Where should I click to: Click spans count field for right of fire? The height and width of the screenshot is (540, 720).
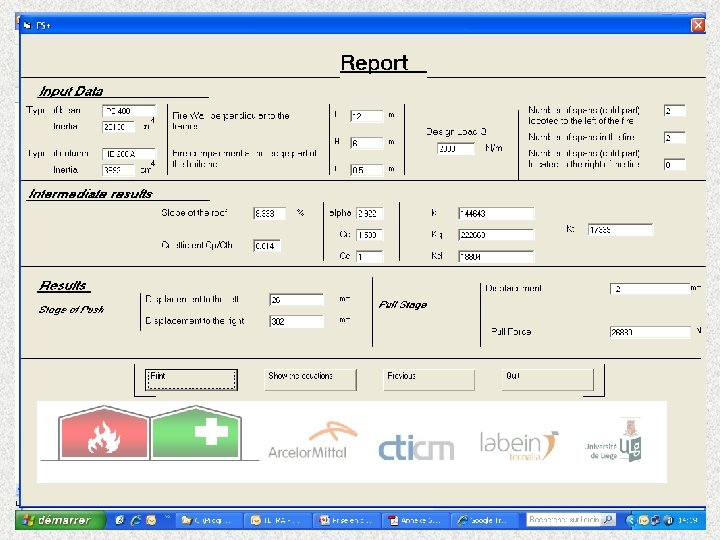(675, 164)
